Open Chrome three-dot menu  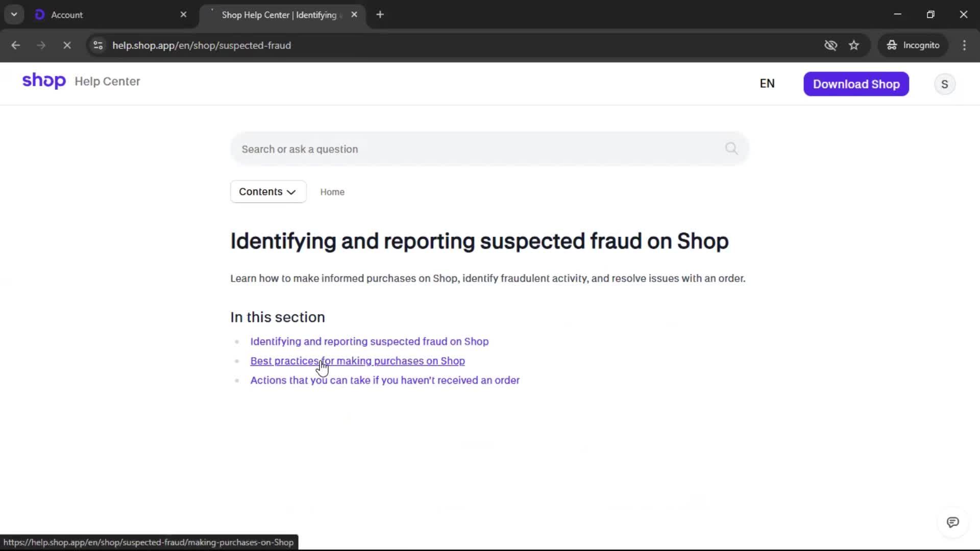click(964, 45)
